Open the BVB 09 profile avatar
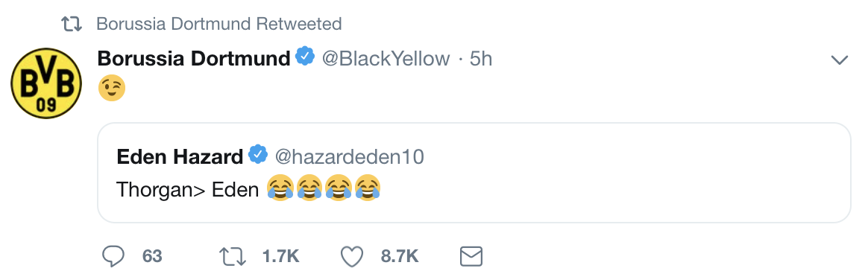 [x=46, y=83]
